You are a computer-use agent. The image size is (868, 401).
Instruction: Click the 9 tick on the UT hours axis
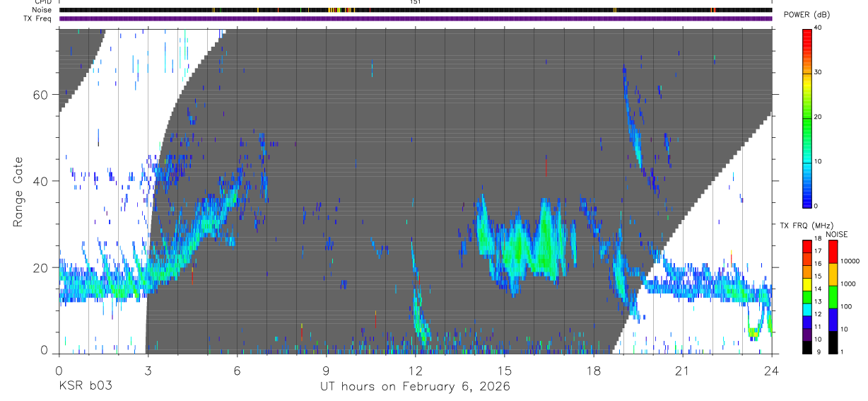[x=326, y=370]
